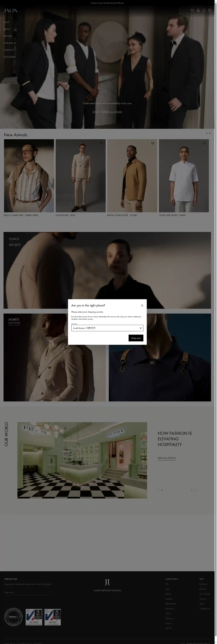
Task: Favorite the Raffia Chore Jacket - Ochre
Action: click(153, 143)
